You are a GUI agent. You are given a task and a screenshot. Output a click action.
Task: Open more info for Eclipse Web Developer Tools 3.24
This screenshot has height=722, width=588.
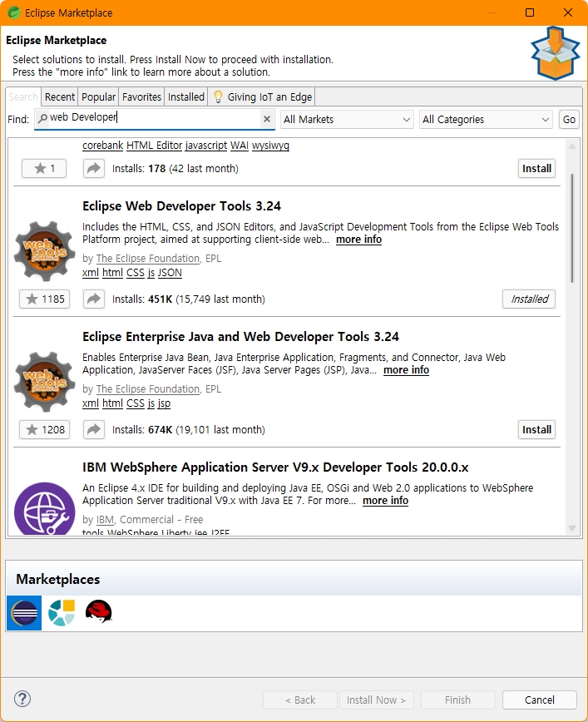tap(358, 240)
